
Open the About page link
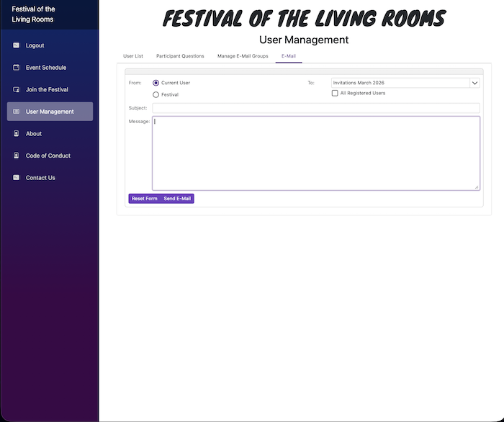point(50,133)
